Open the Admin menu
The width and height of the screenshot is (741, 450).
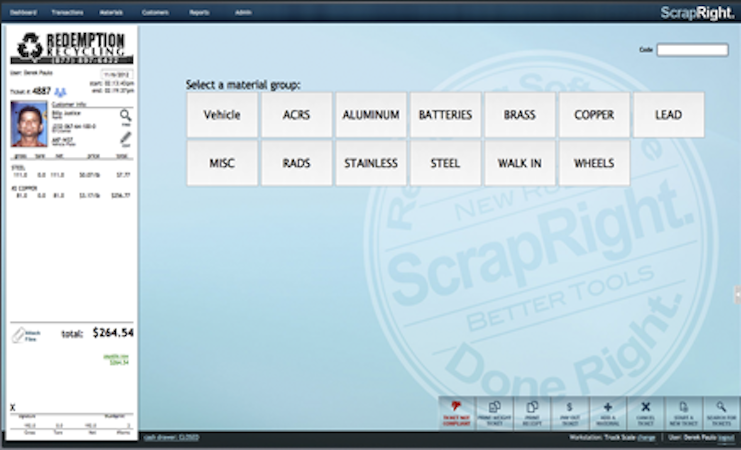tap(243, 12)
